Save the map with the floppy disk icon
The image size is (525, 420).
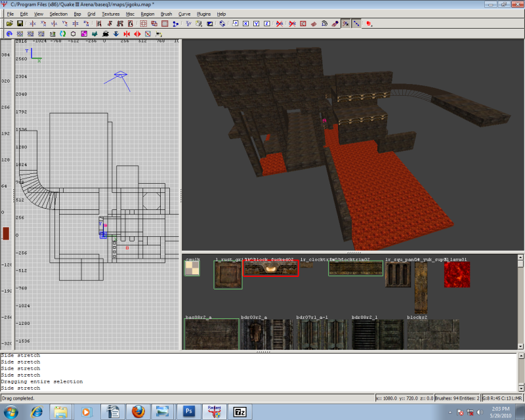[x=20, y=24]
